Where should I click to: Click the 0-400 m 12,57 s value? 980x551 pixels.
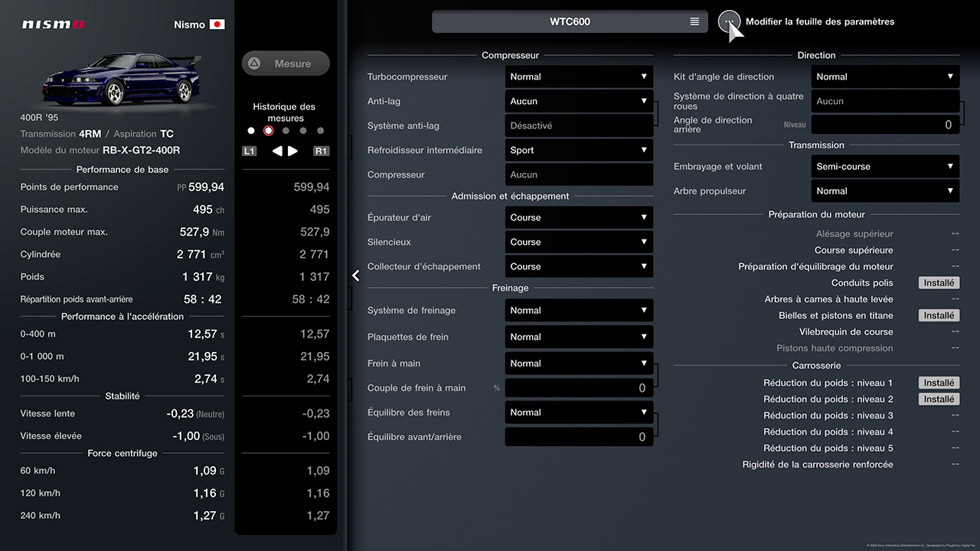[206, 334]
